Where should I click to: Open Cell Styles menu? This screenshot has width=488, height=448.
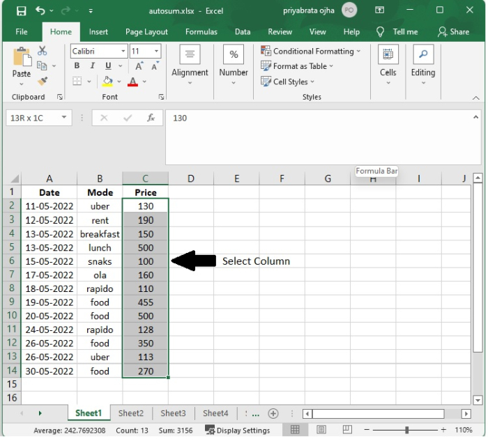tap(287, 82)
